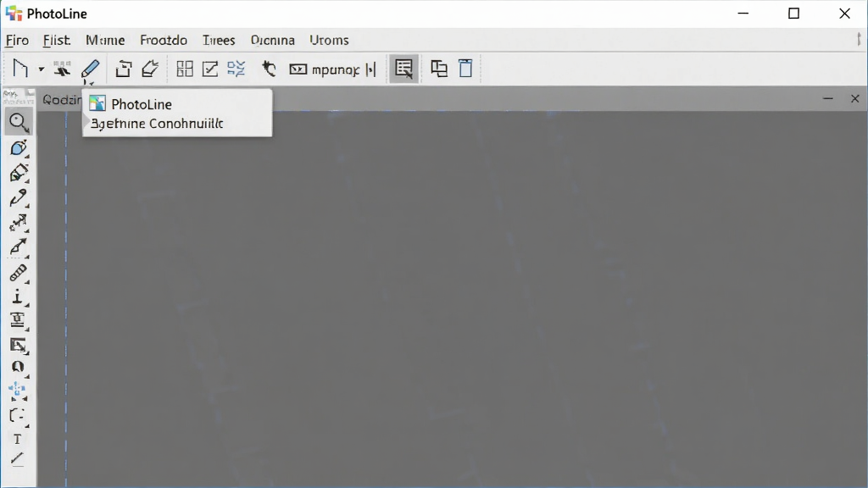868x488 pixels.
Task: Click the checkmark-in-box toolbar icon
Action: pos(210,69)
